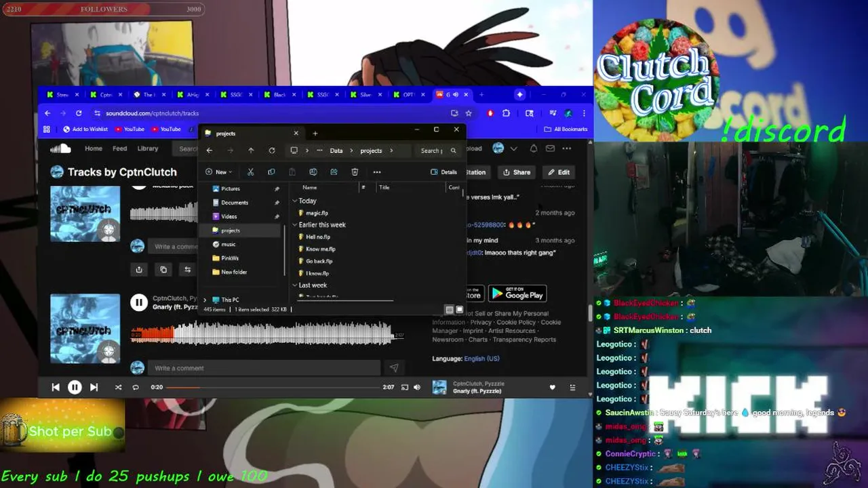Open the New dropdown in Explorer
The width and height of the screenshot is (868, 488).
pyautogui.click(x=219, y=172)
